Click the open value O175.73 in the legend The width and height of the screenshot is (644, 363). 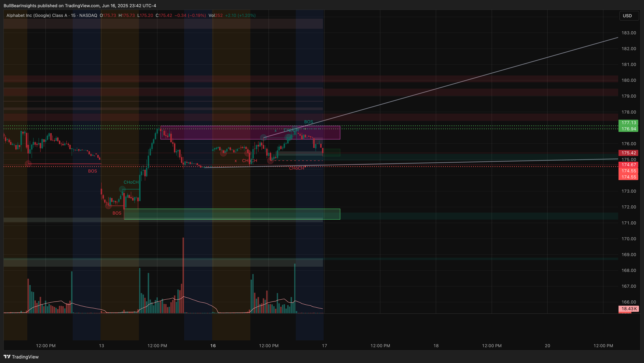(108, 15)
